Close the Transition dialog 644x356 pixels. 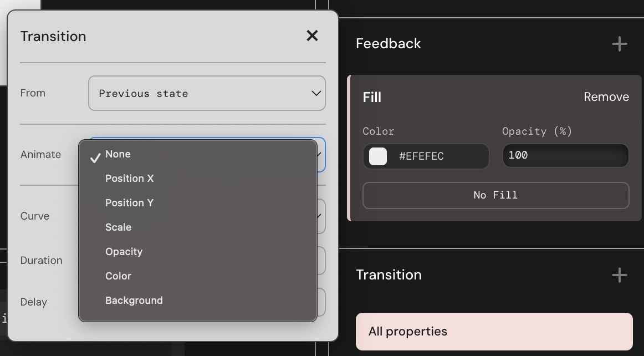pos(312,36)
